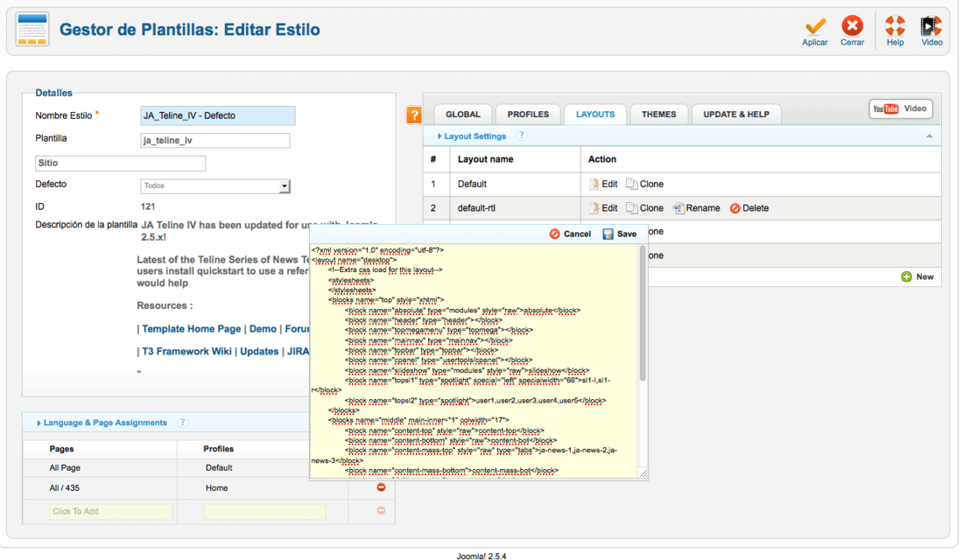Click the All Page row label

[x=65, y=468]
